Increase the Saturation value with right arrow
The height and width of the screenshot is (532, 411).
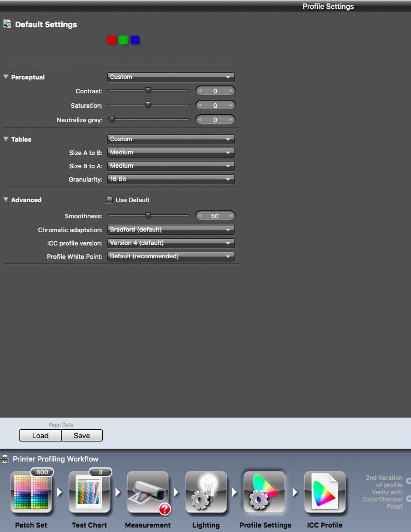[231, 106]
